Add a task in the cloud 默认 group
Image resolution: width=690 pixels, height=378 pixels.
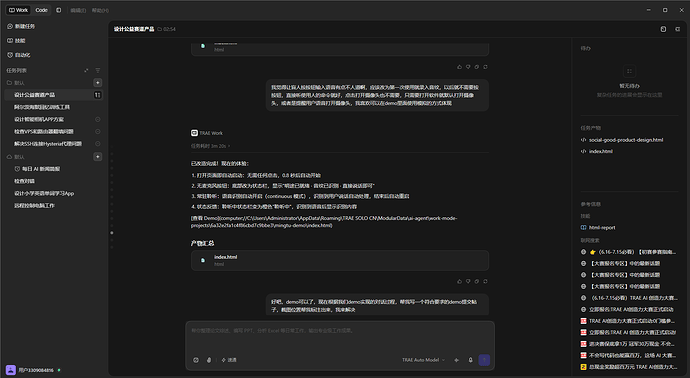click(x=98, y=157)
